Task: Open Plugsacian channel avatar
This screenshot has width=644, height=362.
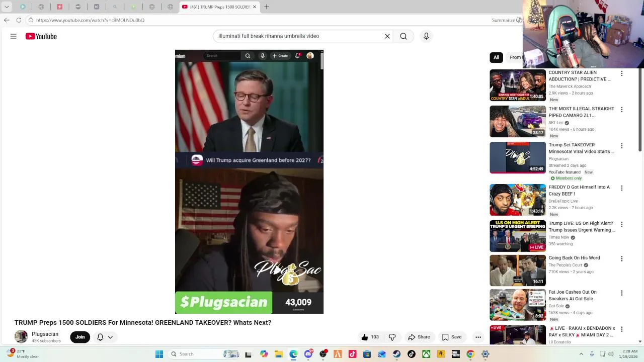Action: coord(21,337)
